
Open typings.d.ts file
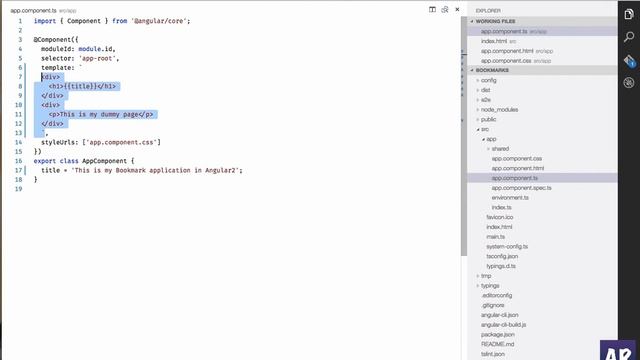(501, 267)
